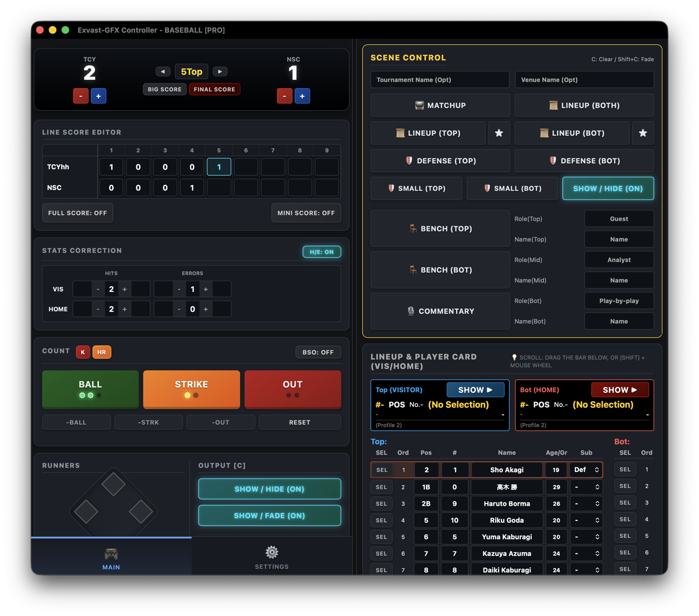Image resolution: width=699 pixels, height=616 pixels.
Task: Toggle runner on third base
Action: point(86,511)
